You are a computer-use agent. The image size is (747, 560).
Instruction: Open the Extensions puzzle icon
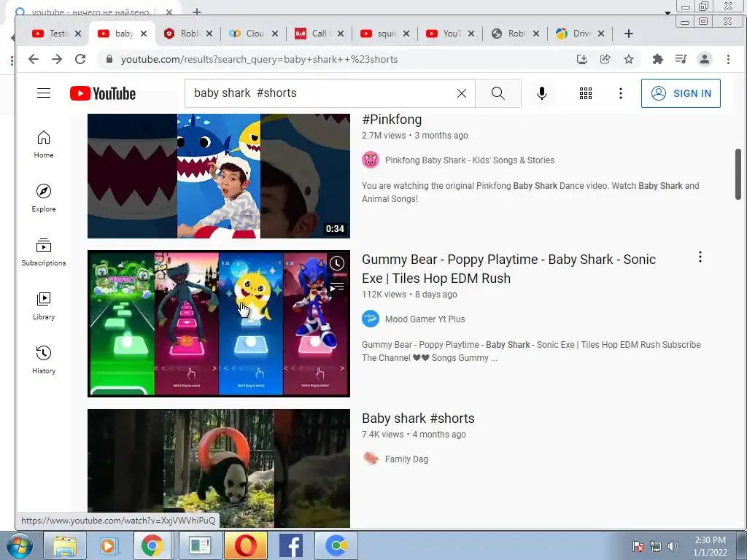[657, 59]
